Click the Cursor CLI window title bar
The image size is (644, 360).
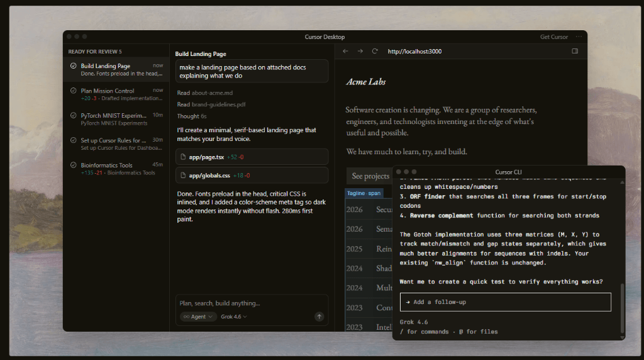[x=508, y=172]
